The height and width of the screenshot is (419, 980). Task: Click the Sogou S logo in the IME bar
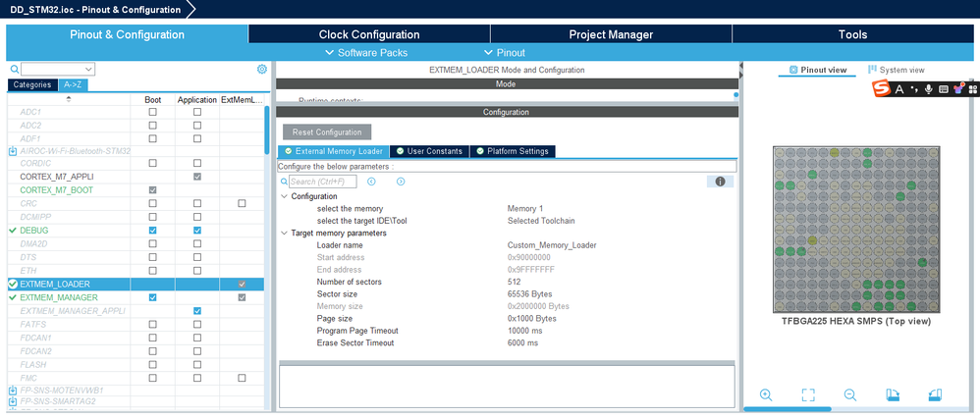coord(881,89)
